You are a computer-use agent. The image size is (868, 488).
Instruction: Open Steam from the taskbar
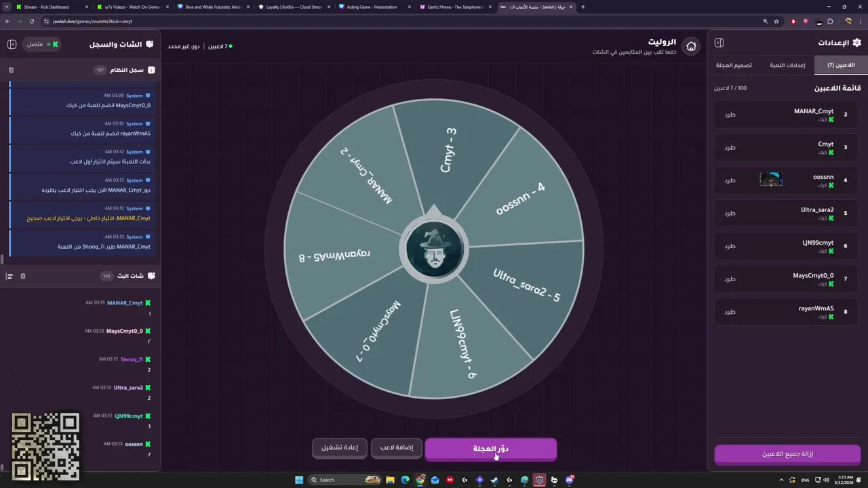tap(494, 480)
